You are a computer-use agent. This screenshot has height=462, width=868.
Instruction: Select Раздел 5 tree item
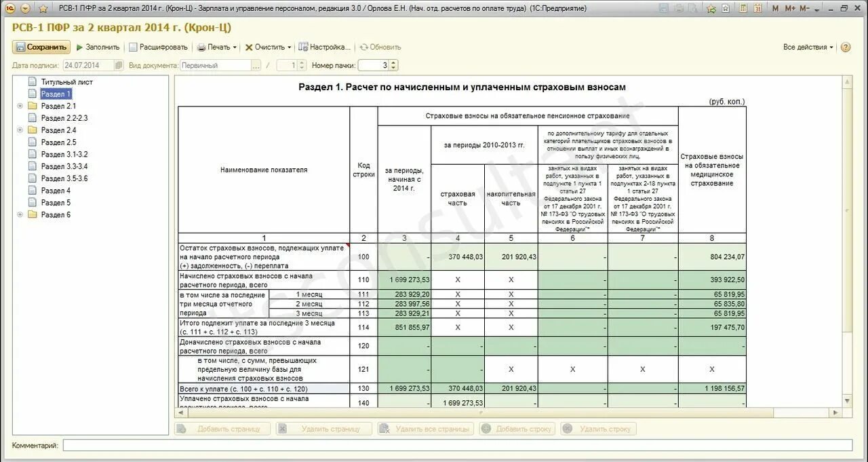click(56, 203)
